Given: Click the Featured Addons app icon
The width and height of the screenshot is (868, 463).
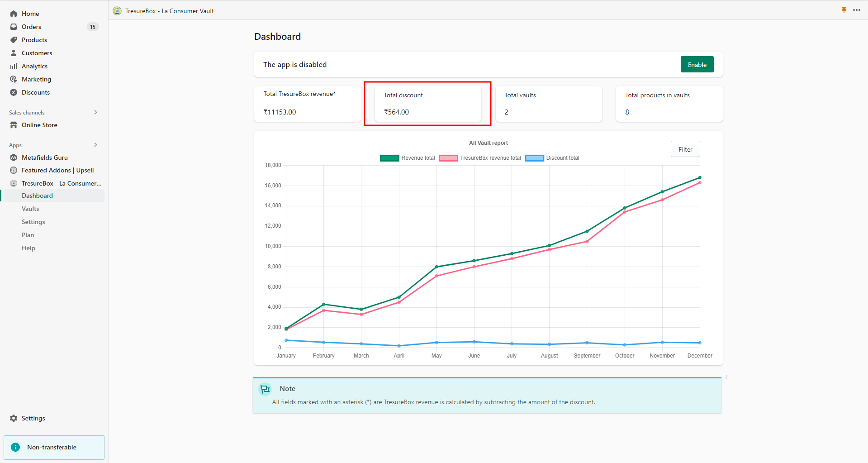Looking at the screenshot, I should [x=14, y=170].
